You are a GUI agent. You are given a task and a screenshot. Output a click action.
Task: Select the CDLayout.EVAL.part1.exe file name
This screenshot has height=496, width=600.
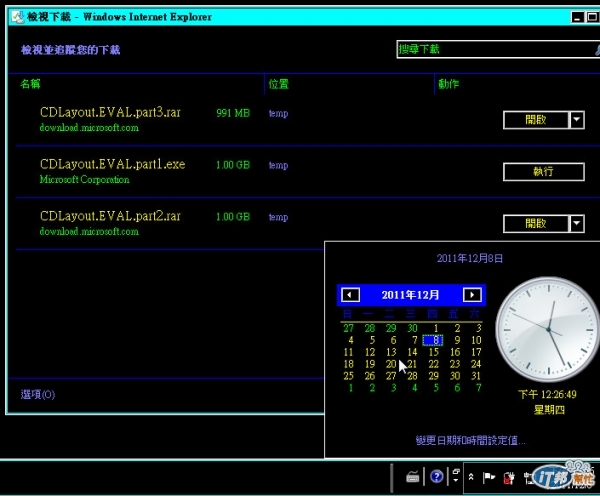click(x=112, y=164)
